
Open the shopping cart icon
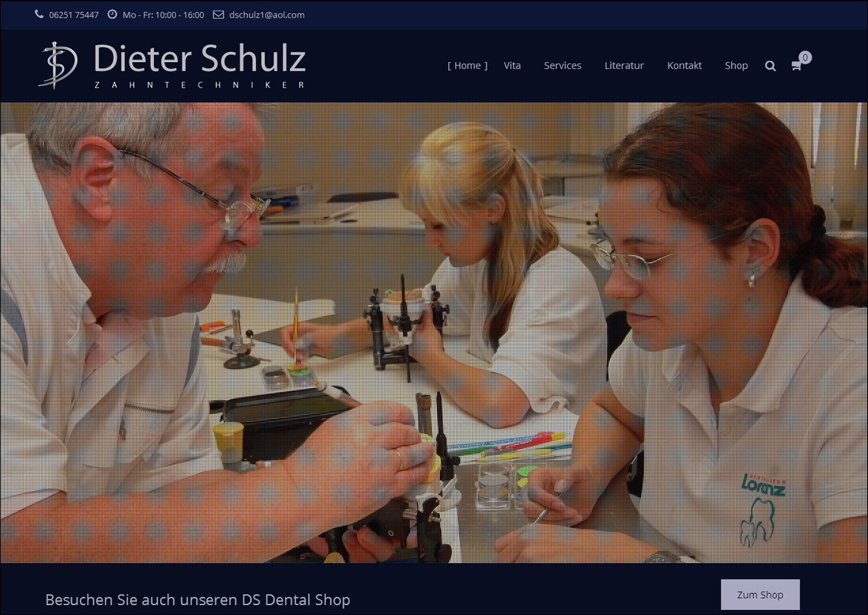coord(796,66)
